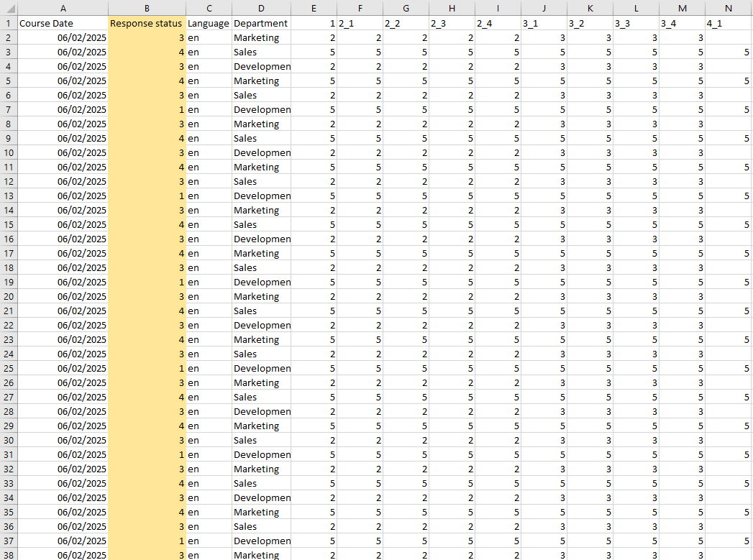Select the "Response status" header cell
The height and width of the screenshot is (560, 753).
coord(147,23)
